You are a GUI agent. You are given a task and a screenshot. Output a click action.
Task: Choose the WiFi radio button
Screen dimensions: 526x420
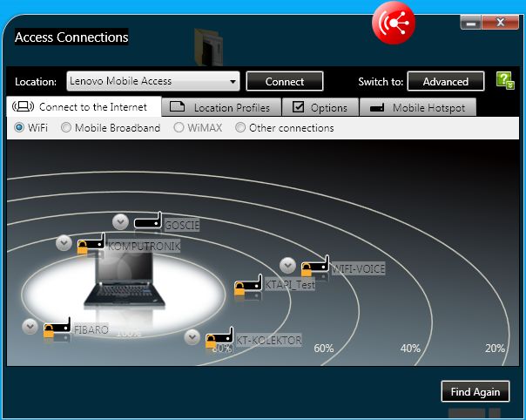coord(19,127)
